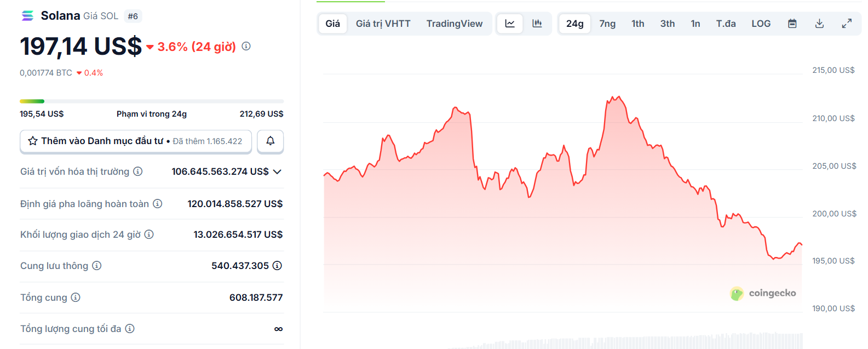Click the 24h price range progress bar
Viewport: 868px width, 349px height.
[x=152, y=101]
